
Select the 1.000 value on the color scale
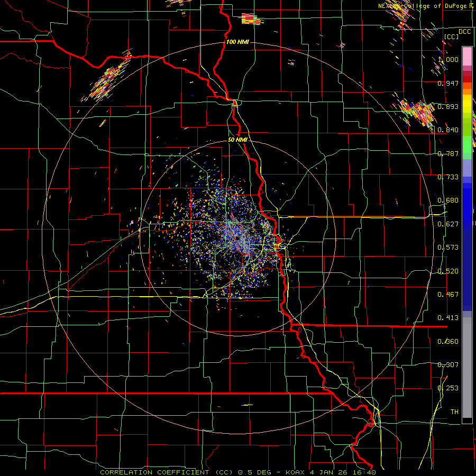pyautogui.click(x=448, y=59)
